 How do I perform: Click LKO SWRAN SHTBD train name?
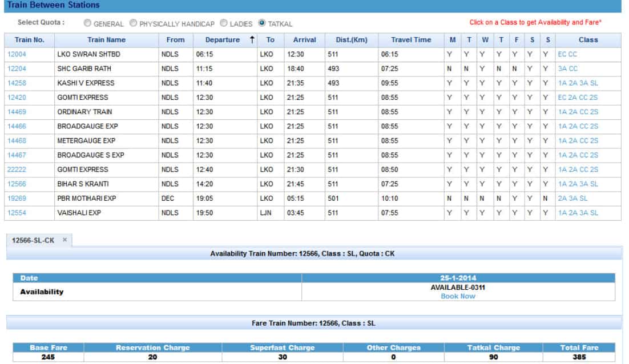[88, 54]
